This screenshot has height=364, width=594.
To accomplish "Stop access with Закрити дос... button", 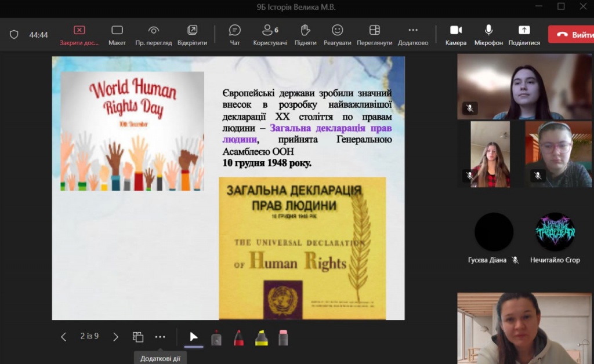I will (79, 34).
